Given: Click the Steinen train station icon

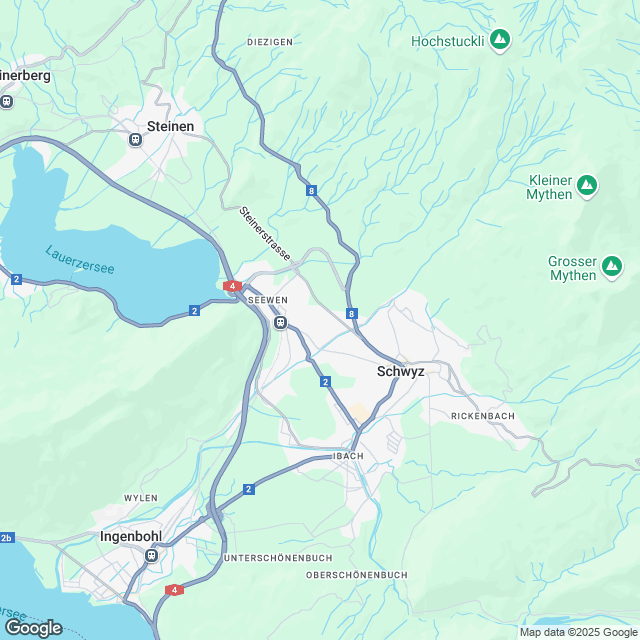Looking at the screenshot, I should point(135,140).
